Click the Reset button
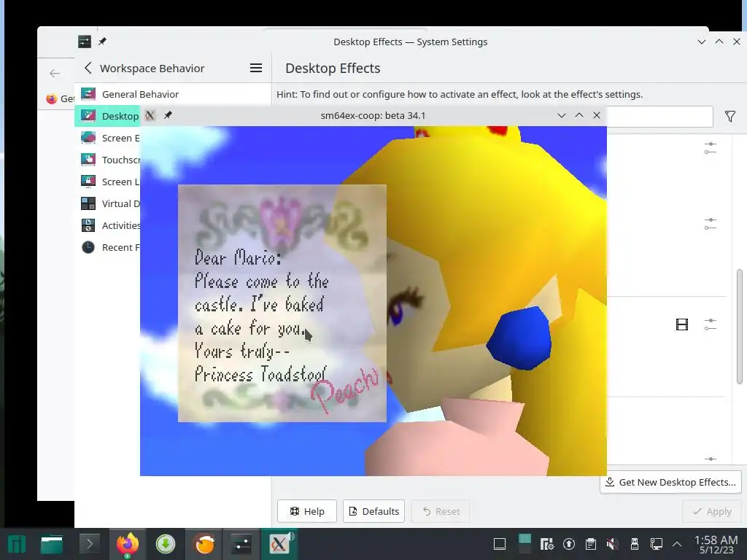The width and height of the screenshot is (747, 560). click(x=441, y=511)
